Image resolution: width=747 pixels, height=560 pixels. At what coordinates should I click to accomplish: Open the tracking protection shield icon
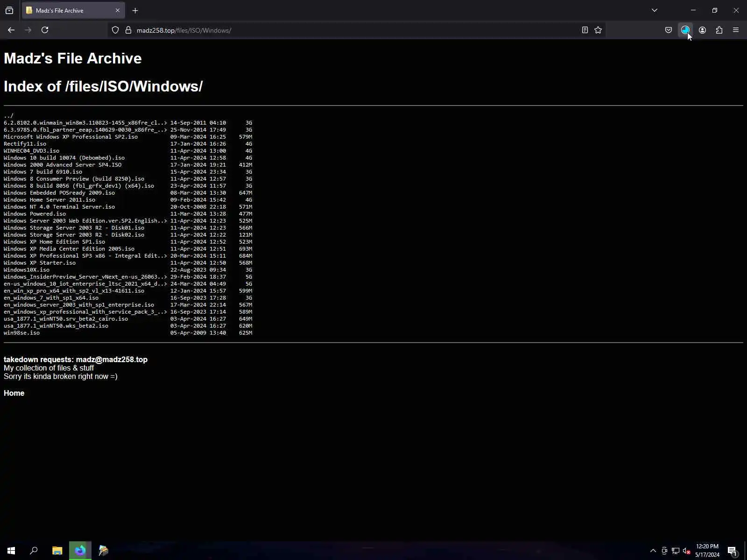tap(115, 30)
